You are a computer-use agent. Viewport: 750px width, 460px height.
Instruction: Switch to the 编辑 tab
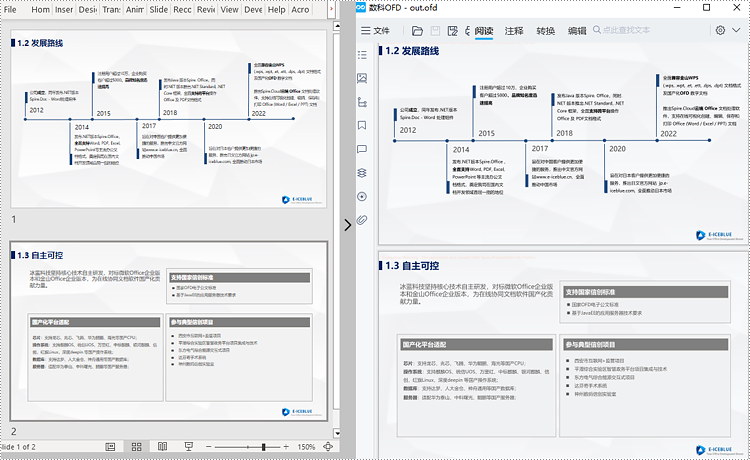(577, 31)
